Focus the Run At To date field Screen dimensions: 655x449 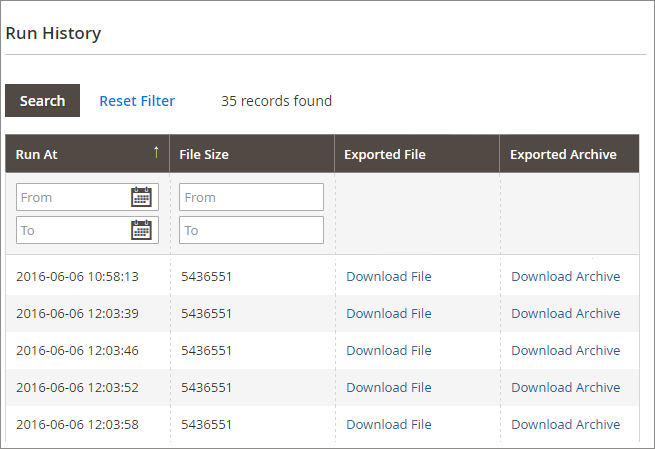(x=72, y=230)
